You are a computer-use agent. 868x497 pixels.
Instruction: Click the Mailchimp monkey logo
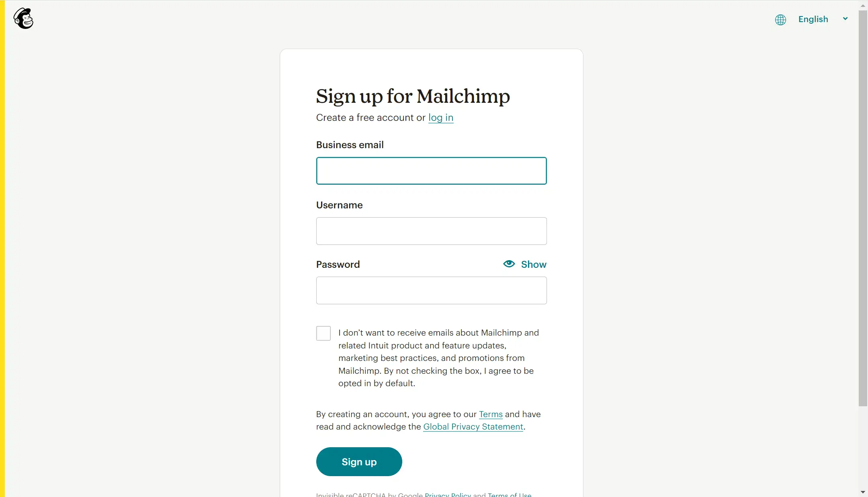tap(23, 18)
